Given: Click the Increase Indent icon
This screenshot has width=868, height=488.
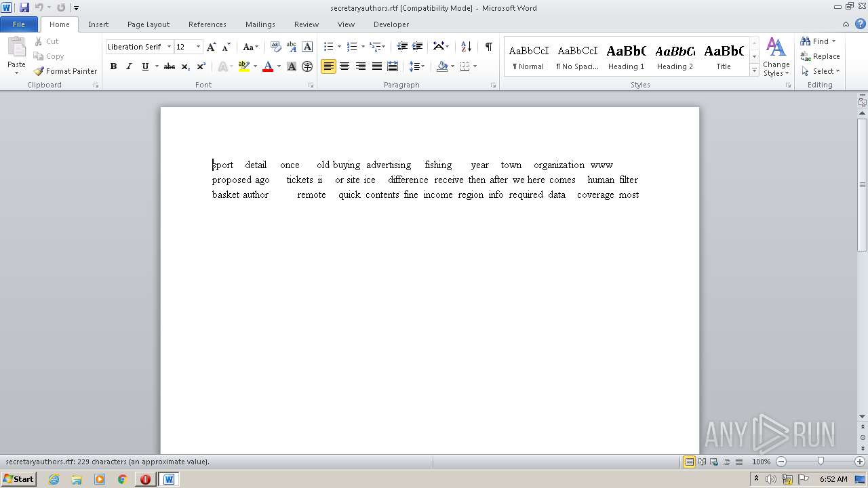Looking at the screenshot, I should tap(418, 47).
